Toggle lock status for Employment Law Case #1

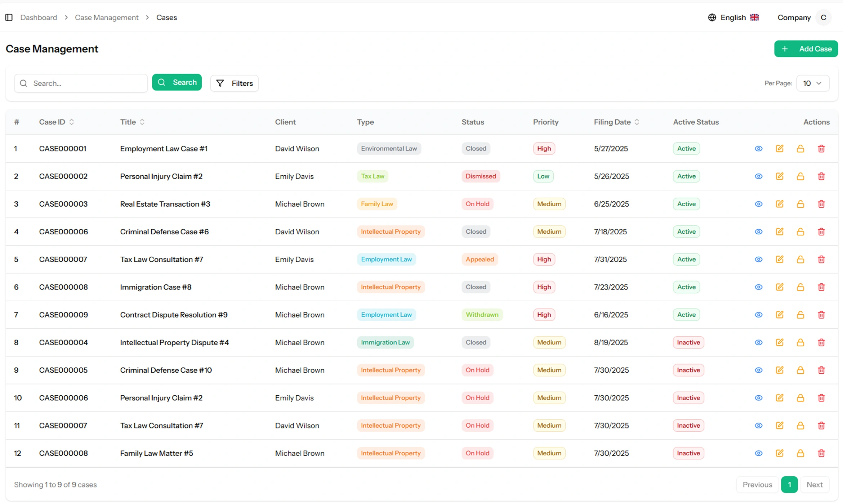point(800,149)
